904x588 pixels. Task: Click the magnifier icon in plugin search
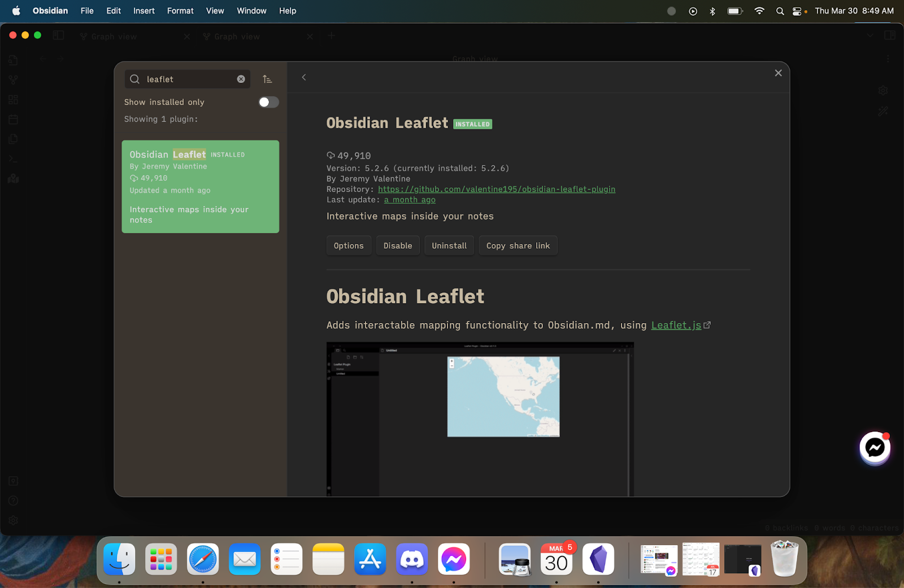[x=135, y=79]
